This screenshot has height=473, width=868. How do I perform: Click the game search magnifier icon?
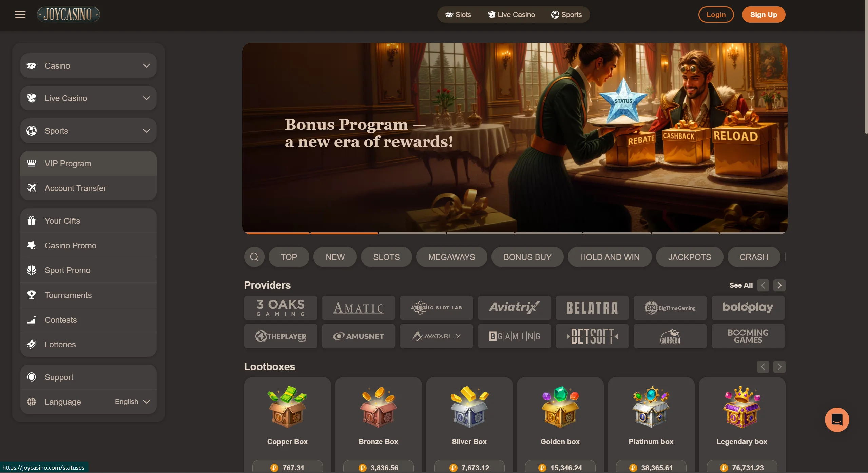(254, 257)
